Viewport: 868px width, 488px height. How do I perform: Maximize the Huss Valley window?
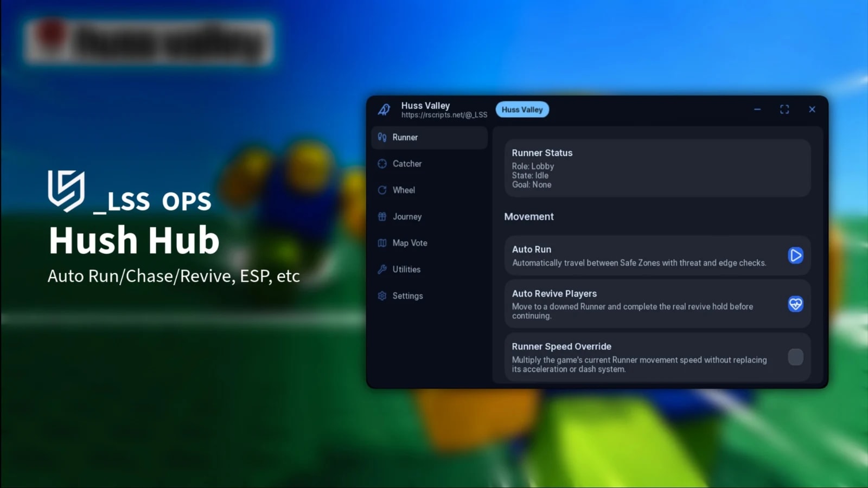(784, 110)
